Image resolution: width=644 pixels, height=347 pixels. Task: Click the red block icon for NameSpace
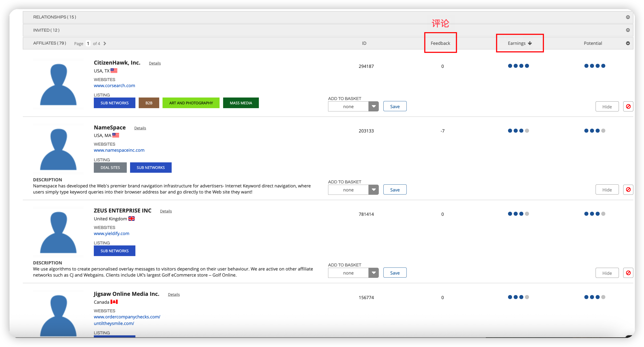(628, 190)
